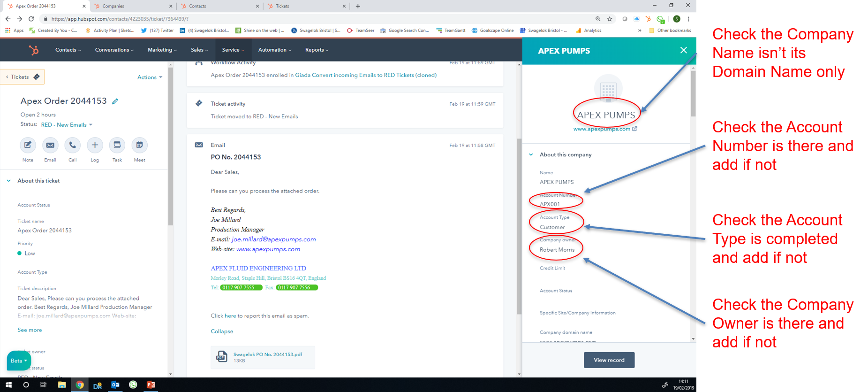
Task: Open Chrome menu with three dots
Action: tap(688, 19)
